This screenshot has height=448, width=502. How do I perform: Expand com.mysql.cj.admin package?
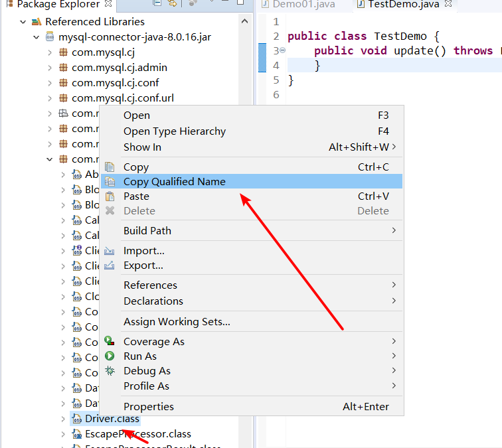click(x=50, y=68)
